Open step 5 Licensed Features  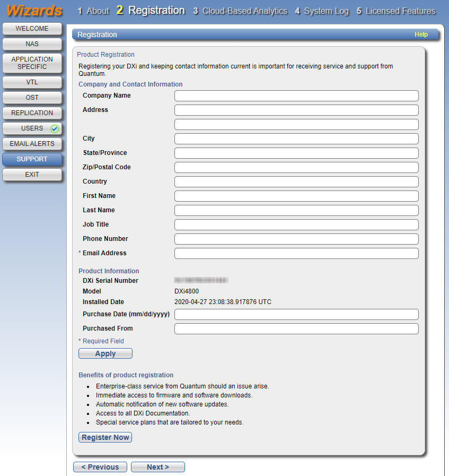click(x=396, y=11)
